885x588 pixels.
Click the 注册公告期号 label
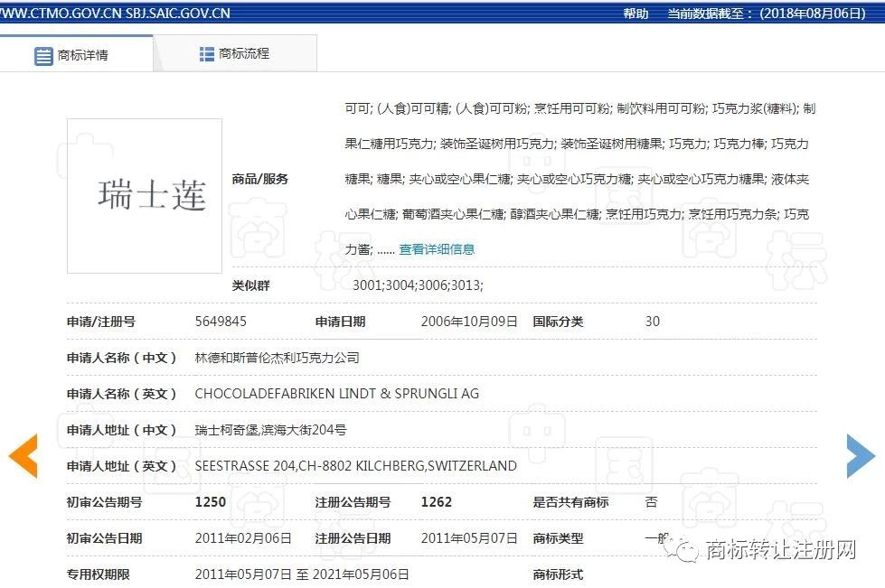[353, 502]
